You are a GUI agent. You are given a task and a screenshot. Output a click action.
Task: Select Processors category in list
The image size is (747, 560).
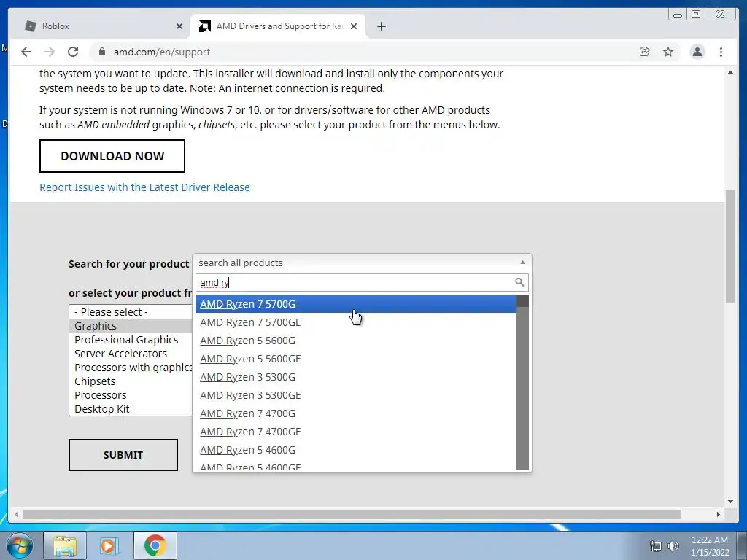pyautogui.click(x=131, y=394)
